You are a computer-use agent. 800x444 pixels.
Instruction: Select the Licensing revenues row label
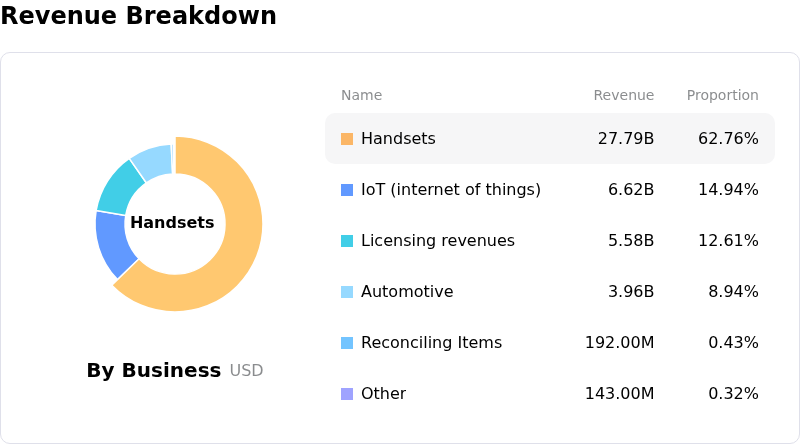tap(437, 241)
